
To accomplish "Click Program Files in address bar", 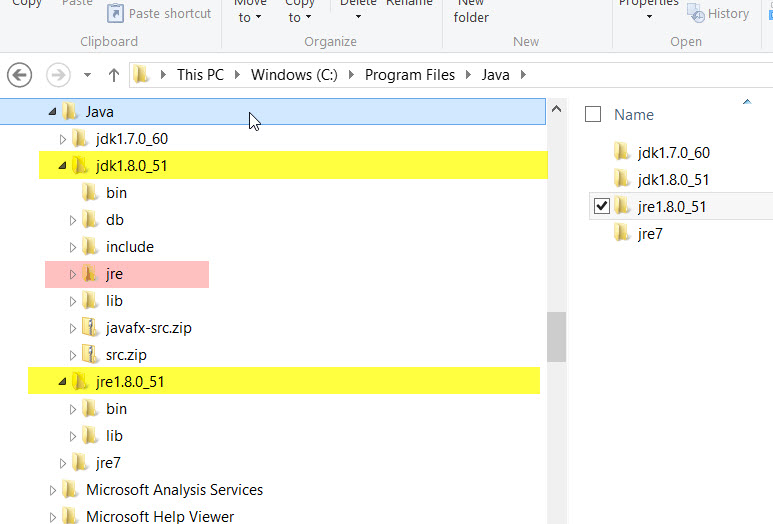I will click(x=410, y=75).
